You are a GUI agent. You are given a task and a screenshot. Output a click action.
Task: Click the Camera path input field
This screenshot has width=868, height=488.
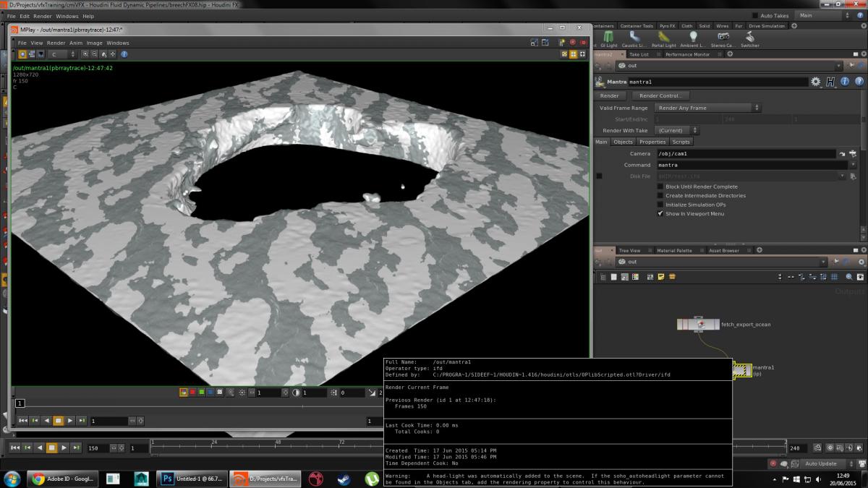pyautogui.click(x=746, y=154)
